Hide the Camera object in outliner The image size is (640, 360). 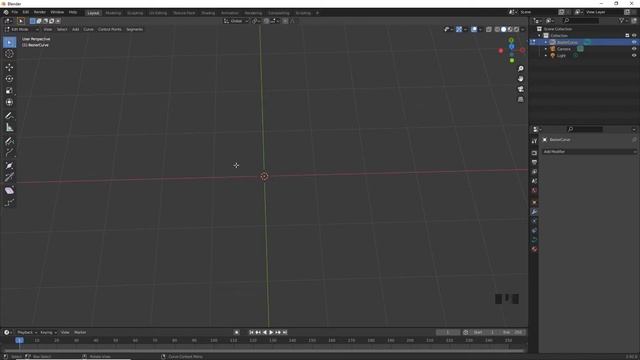tap(634, 49)
